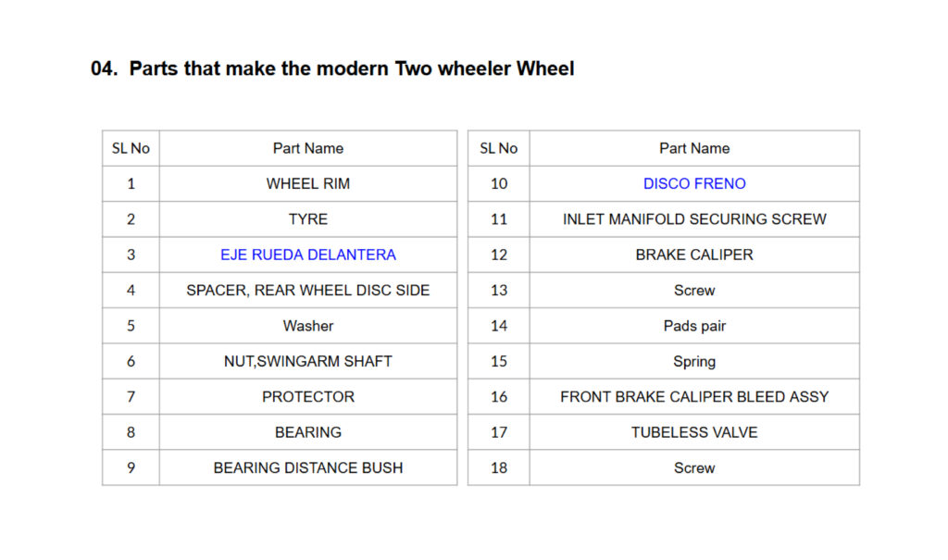Click the TUBELESS VALVE cell
Image resolution: width=948 pixels, height=560 pixels.
coord(694,432)
